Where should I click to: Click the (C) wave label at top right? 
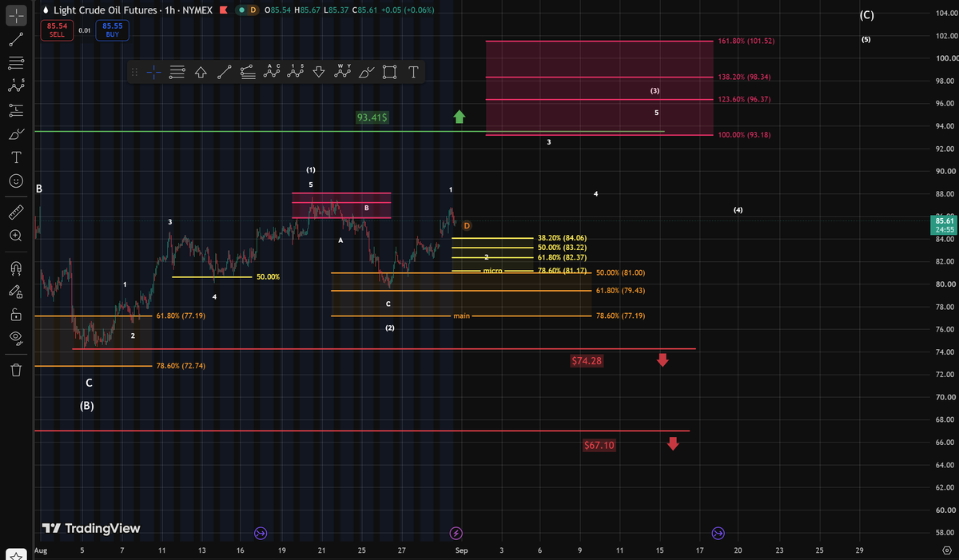(866, 15)
